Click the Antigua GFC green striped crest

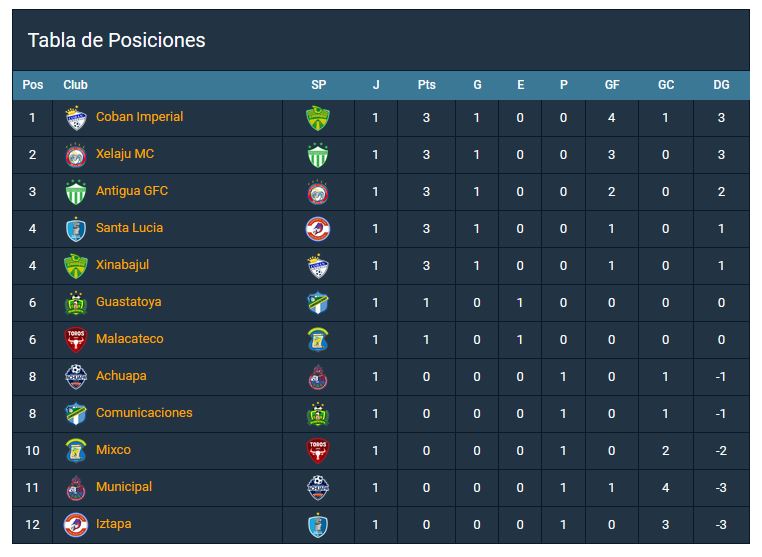coord(76,192)
